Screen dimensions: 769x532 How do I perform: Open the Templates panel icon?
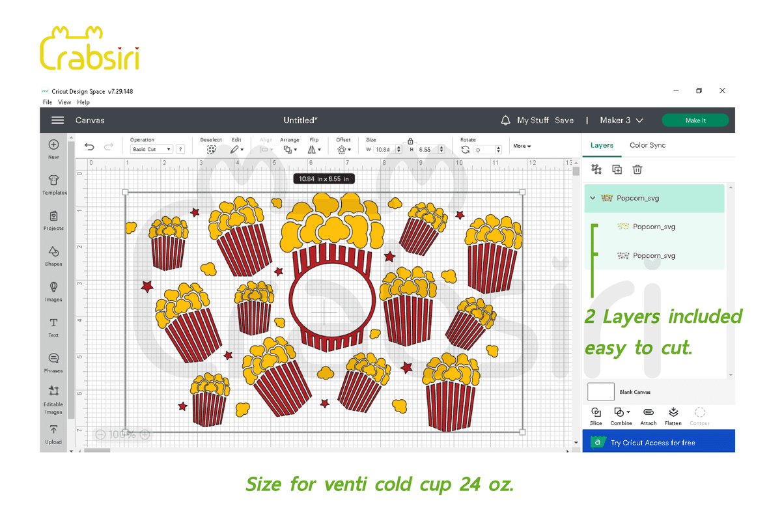(x=54, y=181)
